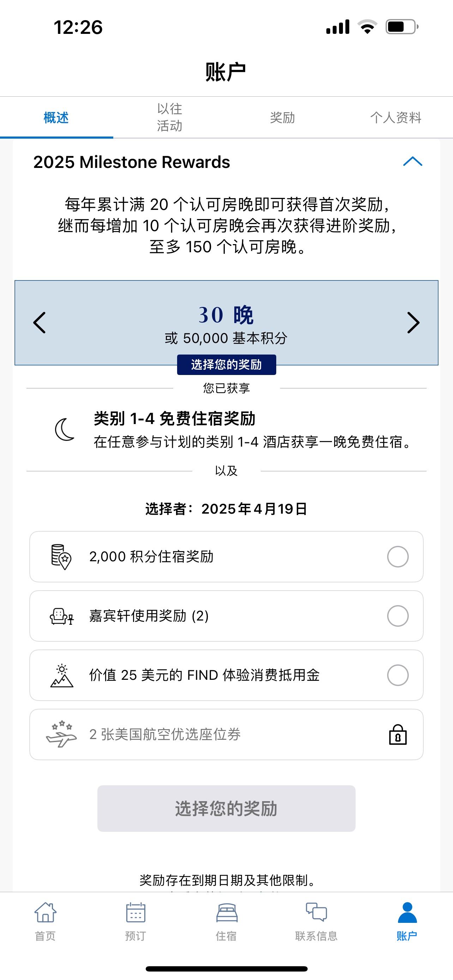The height and width of the screenshot is (980, 453).
Task: Tap the American Airlines preferred seat coupon row
Action: click(x=226, y=734)
